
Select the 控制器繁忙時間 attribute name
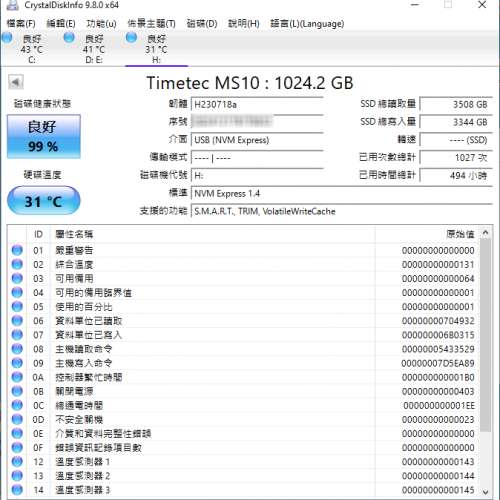pos(89,377)
